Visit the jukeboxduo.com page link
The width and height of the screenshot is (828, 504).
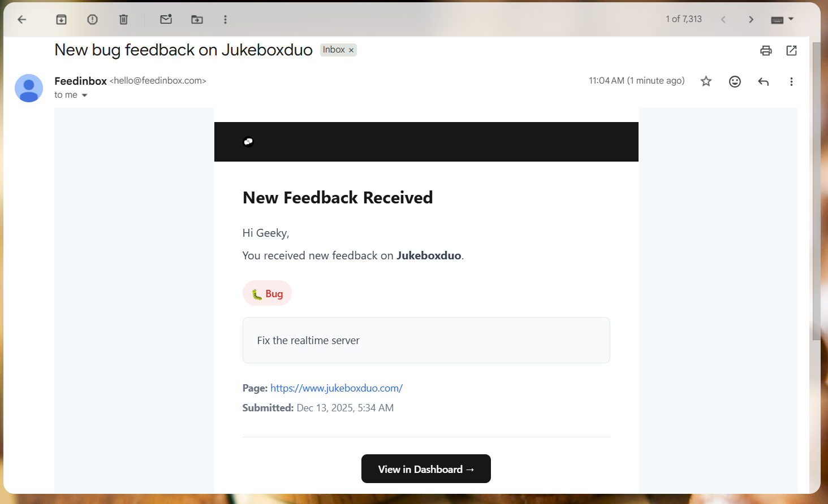[336, 388]
